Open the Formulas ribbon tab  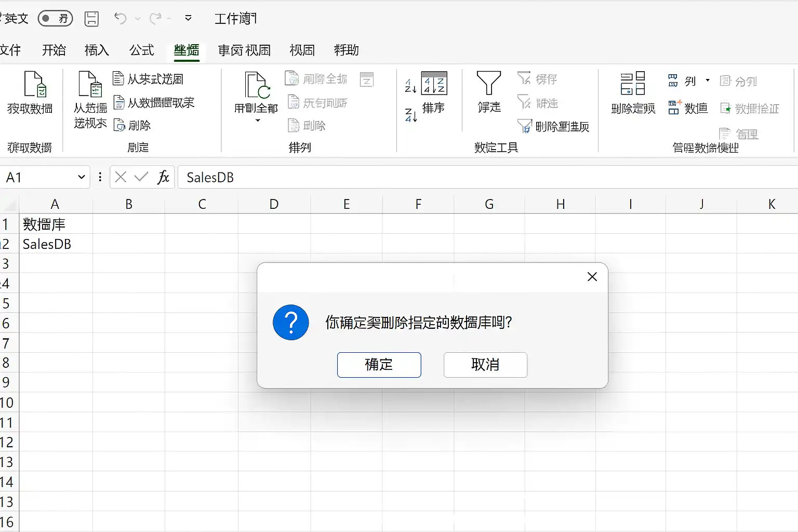[142, 50]
